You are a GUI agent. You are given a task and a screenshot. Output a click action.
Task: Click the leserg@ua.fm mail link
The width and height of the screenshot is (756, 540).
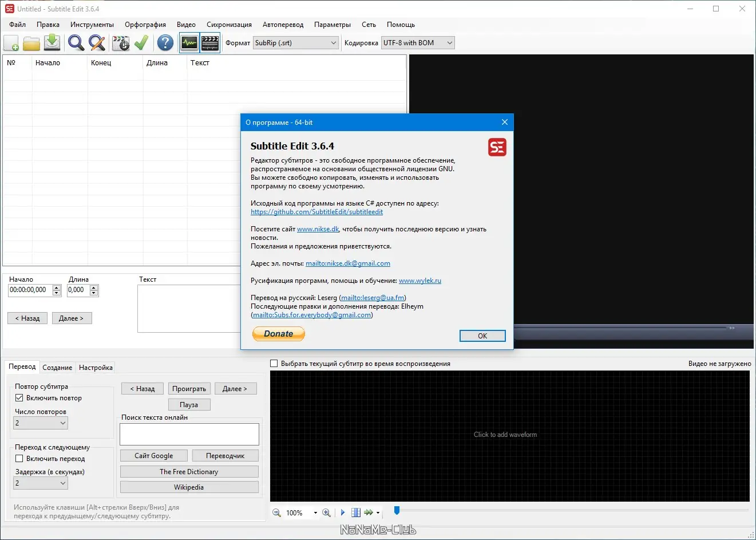tap(373, 298)
